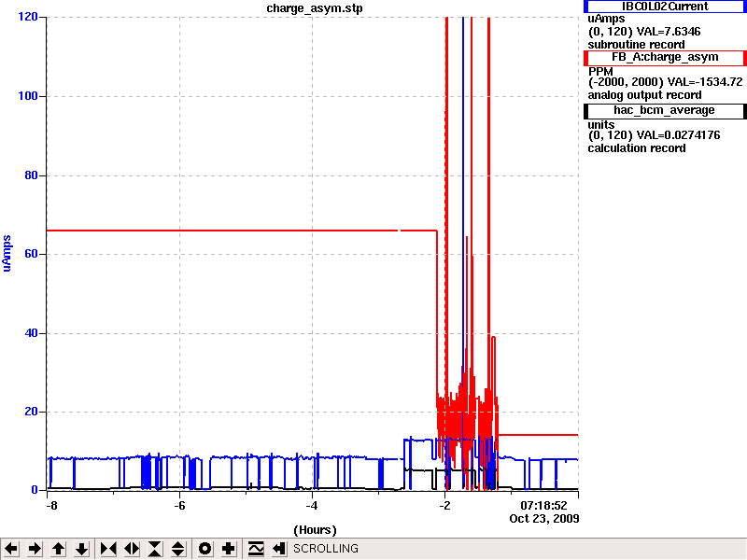Pan the graph left with the left arrow

(x=11, y=549)
